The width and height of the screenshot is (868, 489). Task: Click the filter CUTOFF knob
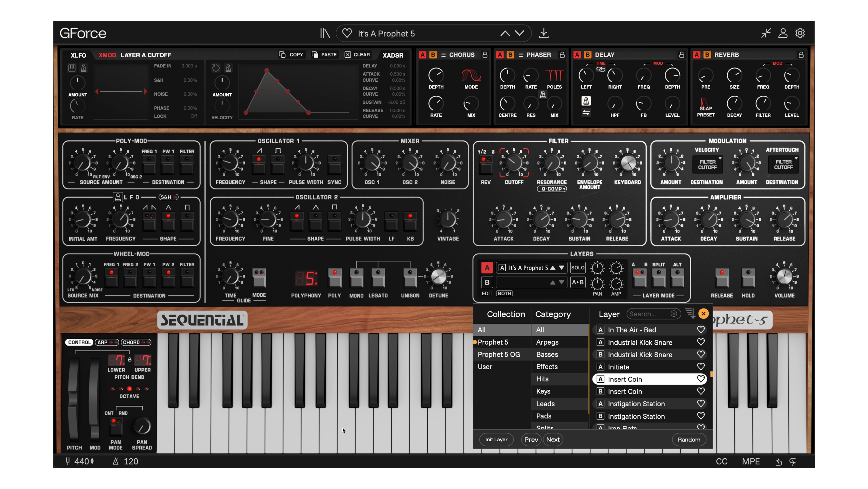point(513,163)
